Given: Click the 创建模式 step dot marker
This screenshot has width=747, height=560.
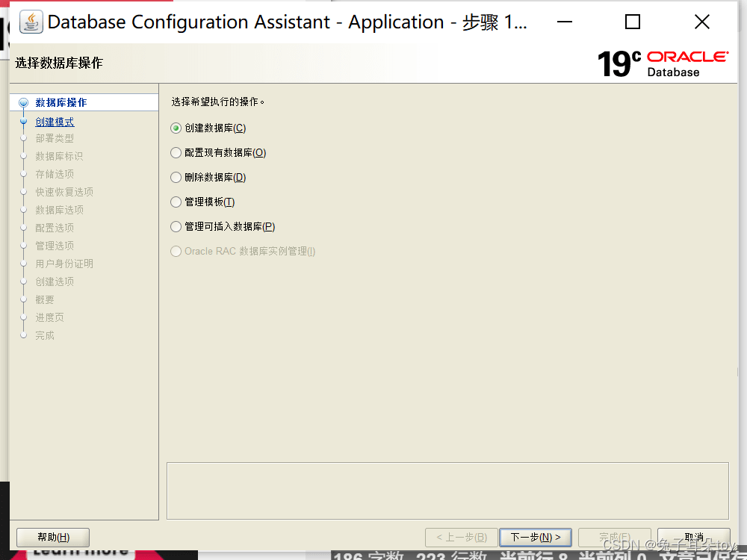Looking at the screenshot, I should coord(23,122).
